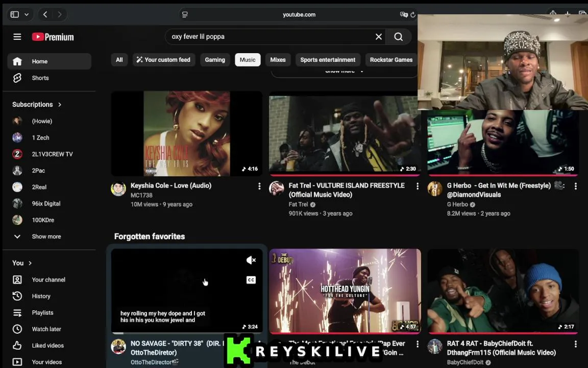Click in the search field text
This screenshot has height=368, width=588.
point(198,37)
